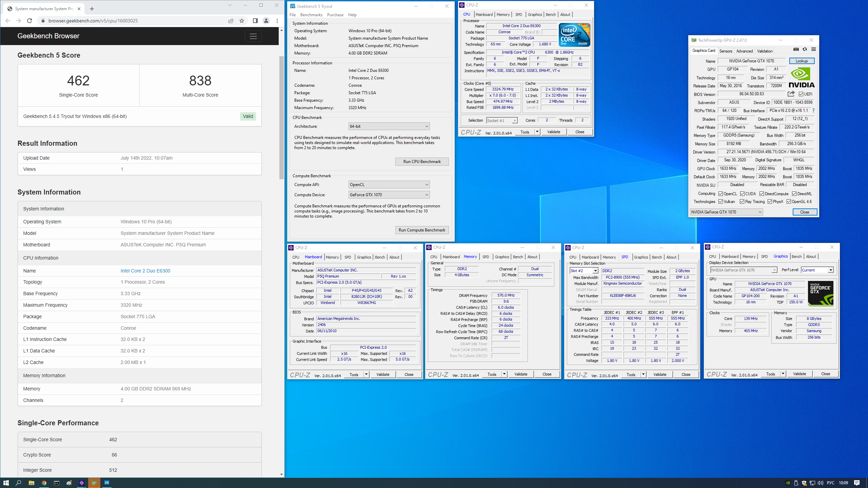Switch to the Advanced tab in GPU-Z
Screen dimensions: 868x488
[745, 51]
